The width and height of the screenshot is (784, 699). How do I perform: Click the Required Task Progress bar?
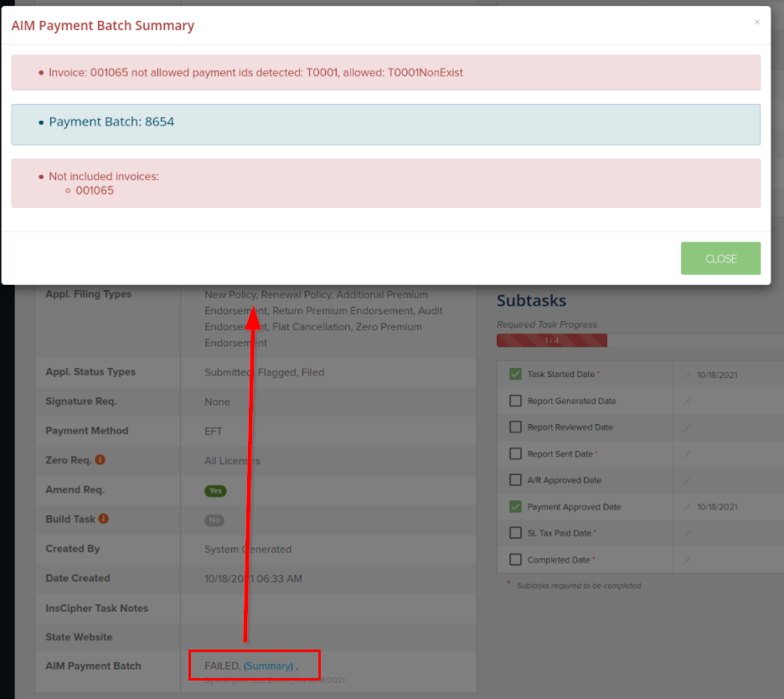(x=552, y=340)
